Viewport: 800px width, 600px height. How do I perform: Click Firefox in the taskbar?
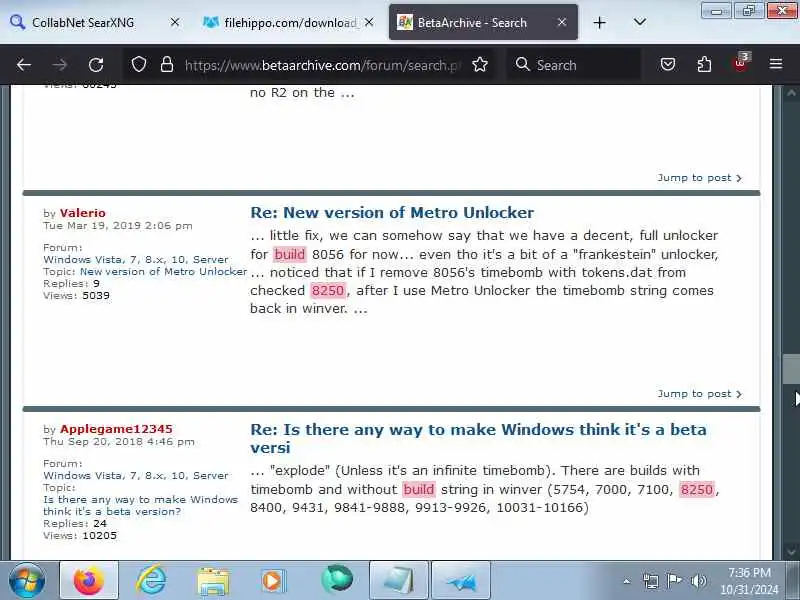click(89, 580)
